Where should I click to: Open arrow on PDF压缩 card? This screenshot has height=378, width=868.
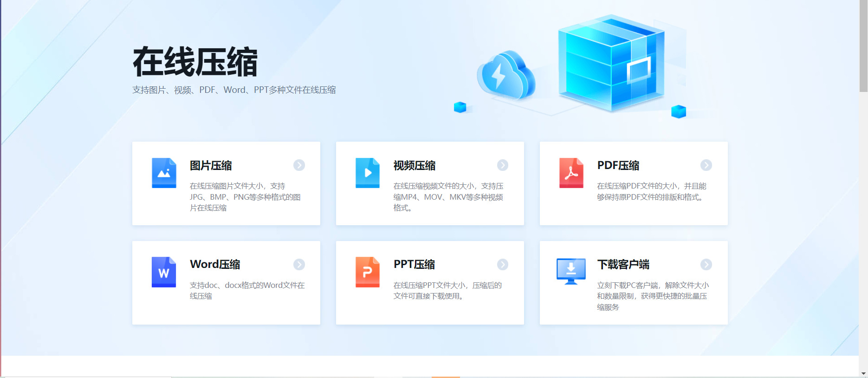coord(706,165)
